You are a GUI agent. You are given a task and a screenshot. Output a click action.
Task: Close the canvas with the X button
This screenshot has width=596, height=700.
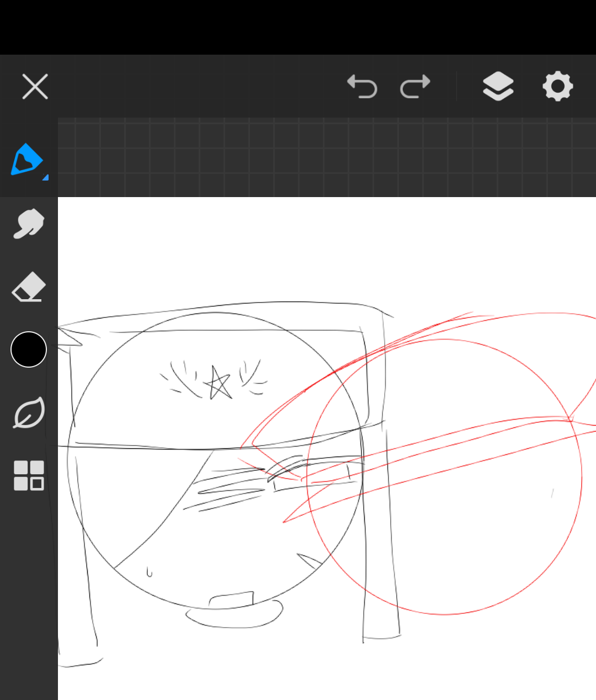35,87
